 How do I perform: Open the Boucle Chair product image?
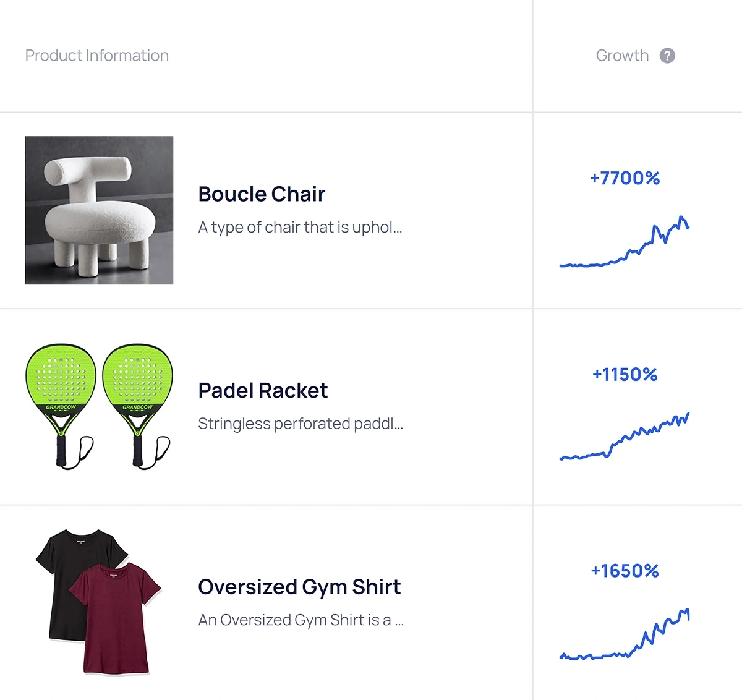99,210
